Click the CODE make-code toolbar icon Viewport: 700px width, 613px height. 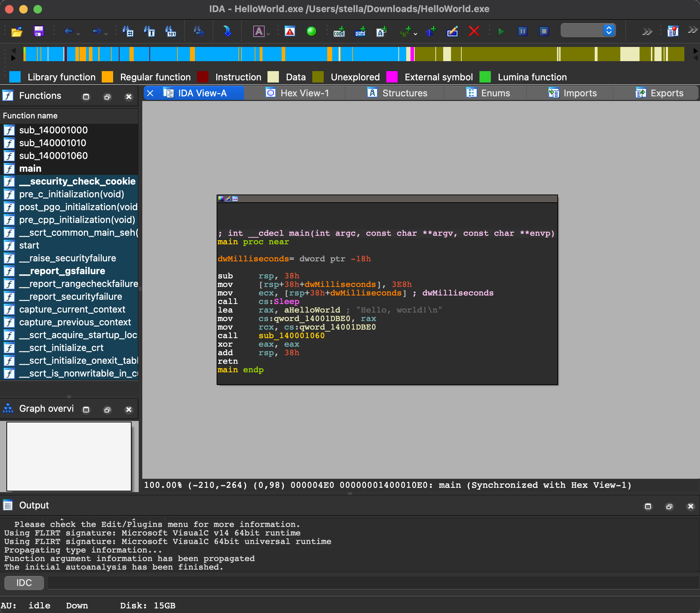pos(339,32)
